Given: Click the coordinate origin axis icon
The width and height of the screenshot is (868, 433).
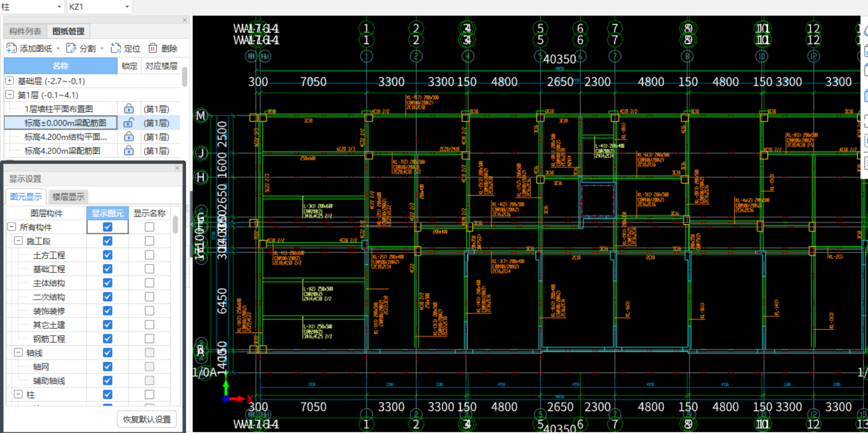Looking at the screenshot, I should tap(226, 398).
